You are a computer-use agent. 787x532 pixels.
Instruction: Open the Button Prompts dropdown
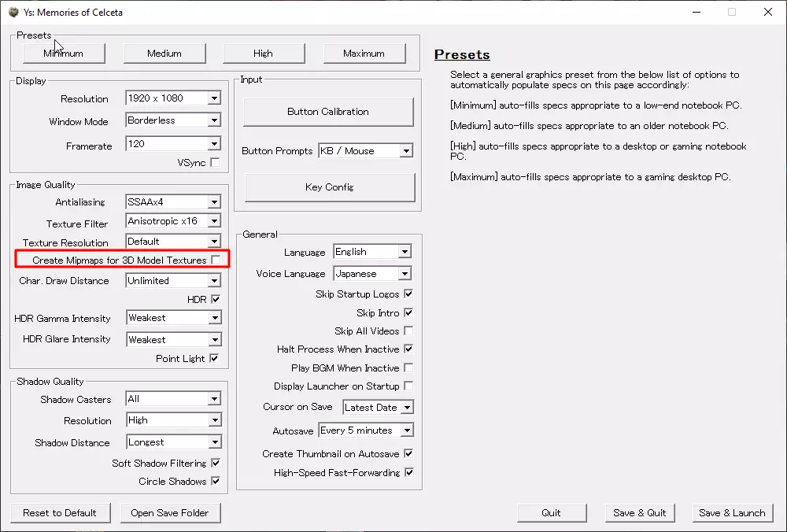[365, 150]
